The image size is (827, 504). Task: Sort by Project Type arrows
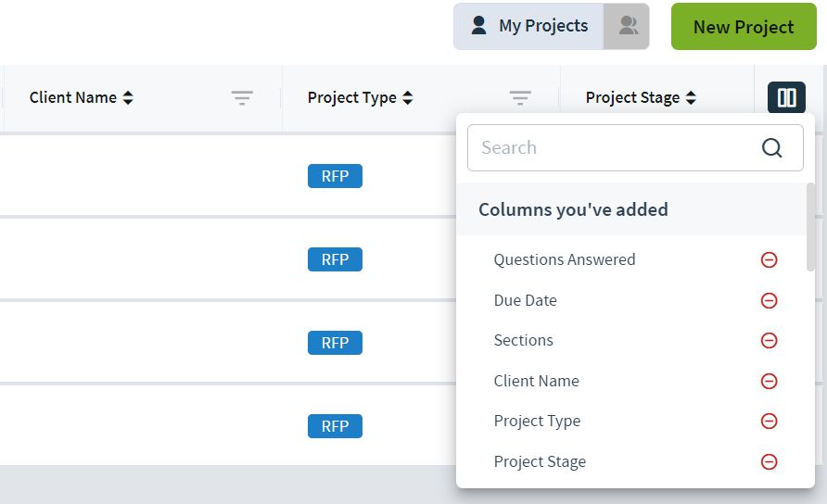click(x=407, y=97)
